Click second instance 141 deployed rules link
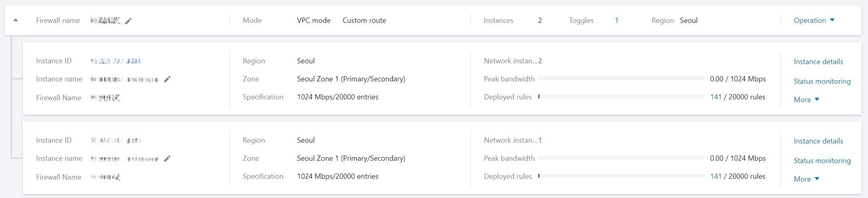 (x=716, y=176)
